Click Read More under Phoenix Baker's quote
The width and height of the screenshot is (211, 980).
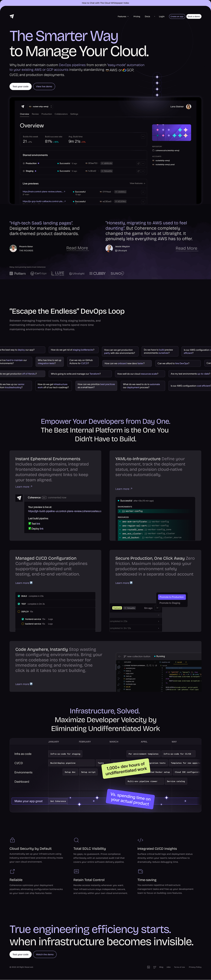(77, 248)
